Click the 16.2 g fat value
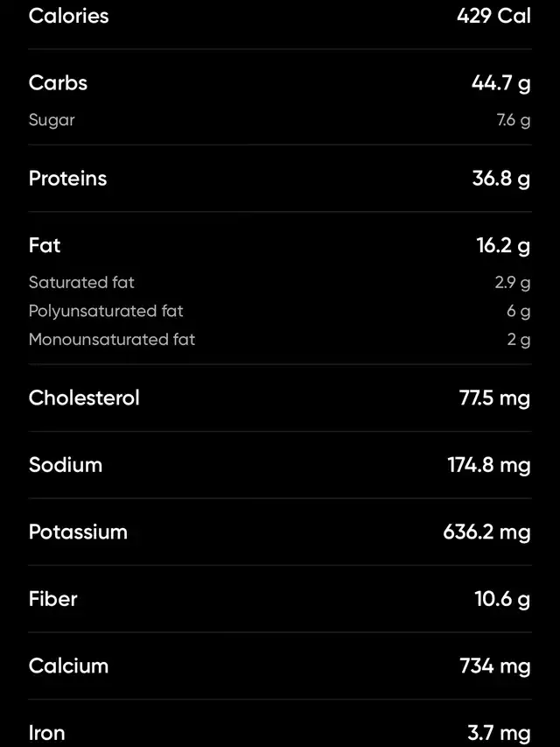 click(x=503, y=245)
